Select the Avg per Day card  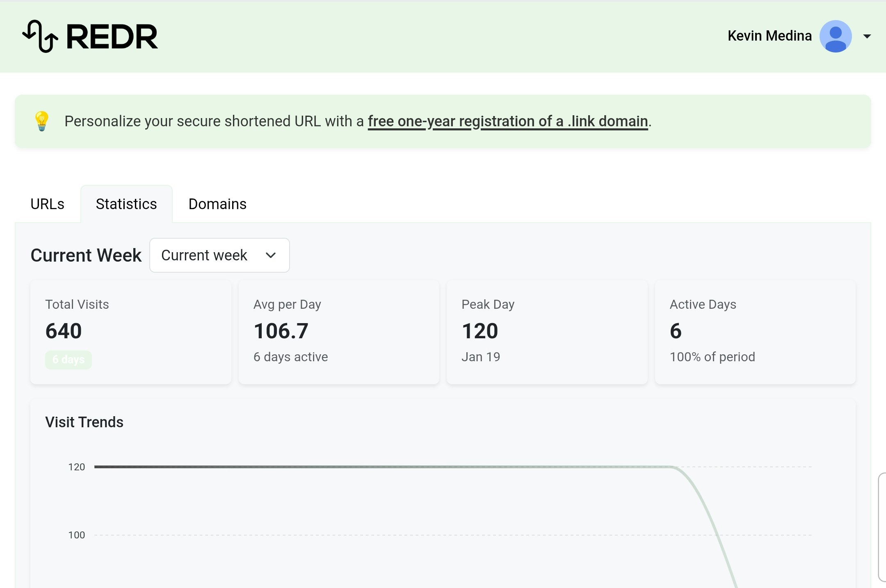pos(339,331)
